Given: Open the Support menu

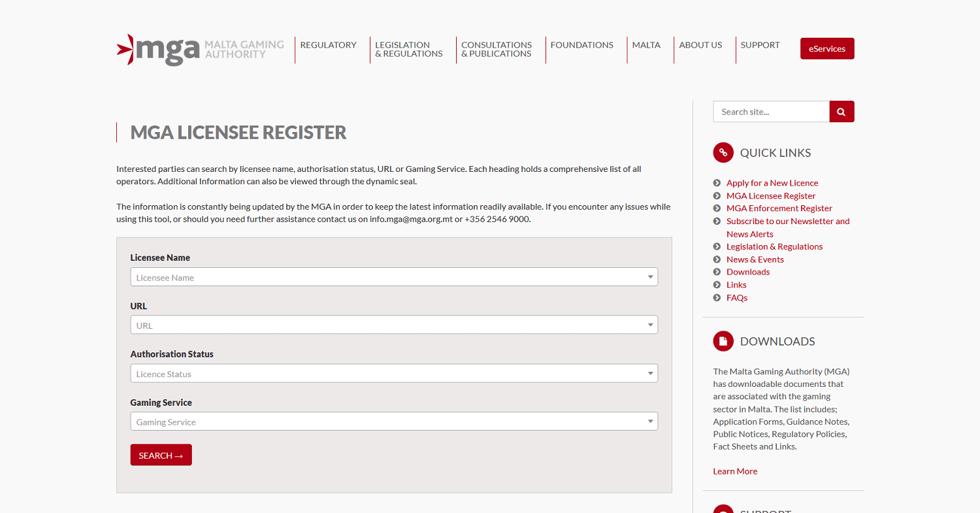Looking at the screenshot, I should pos(760,45).
